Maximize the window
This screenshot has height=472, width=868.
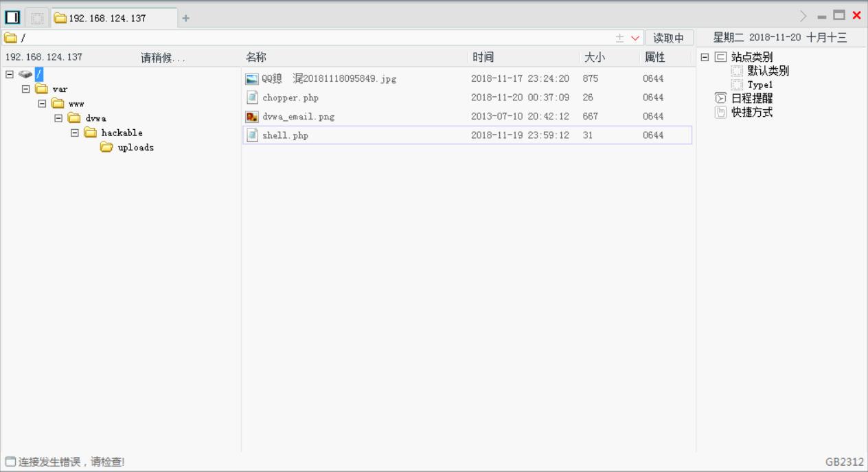click(839, 15)
